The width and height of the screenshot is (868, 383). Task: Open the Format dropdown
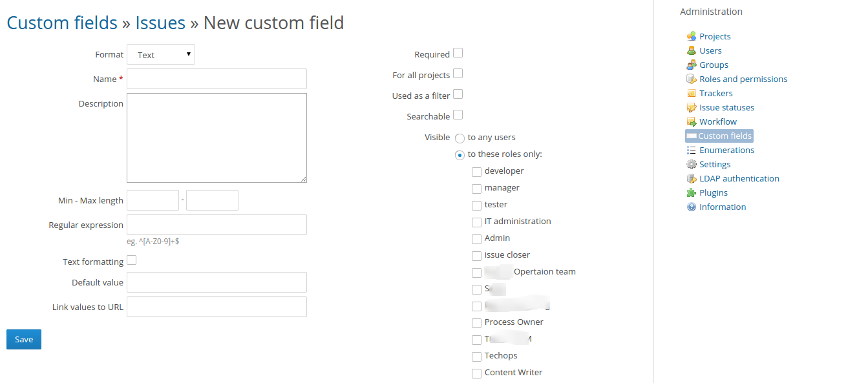point(161,55)
